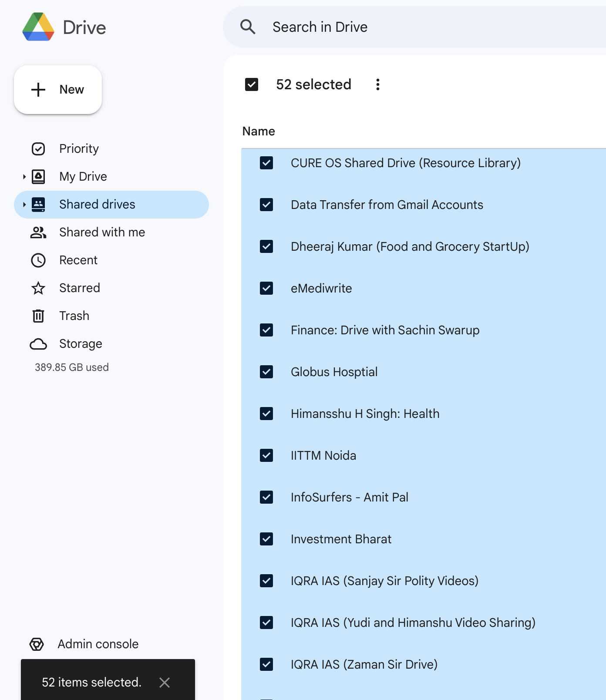Uncheck IQRA IAS Sanjay Sir Polity checkbox

point(266,581)
